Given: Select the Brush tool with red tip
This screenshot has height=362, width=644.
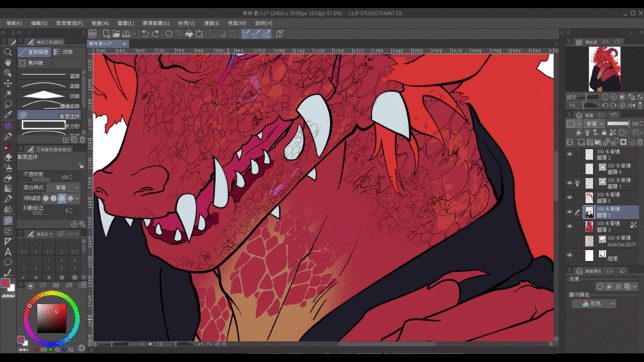Looking at the screenshot, I should pyautogui.click(x=8, y=147).
